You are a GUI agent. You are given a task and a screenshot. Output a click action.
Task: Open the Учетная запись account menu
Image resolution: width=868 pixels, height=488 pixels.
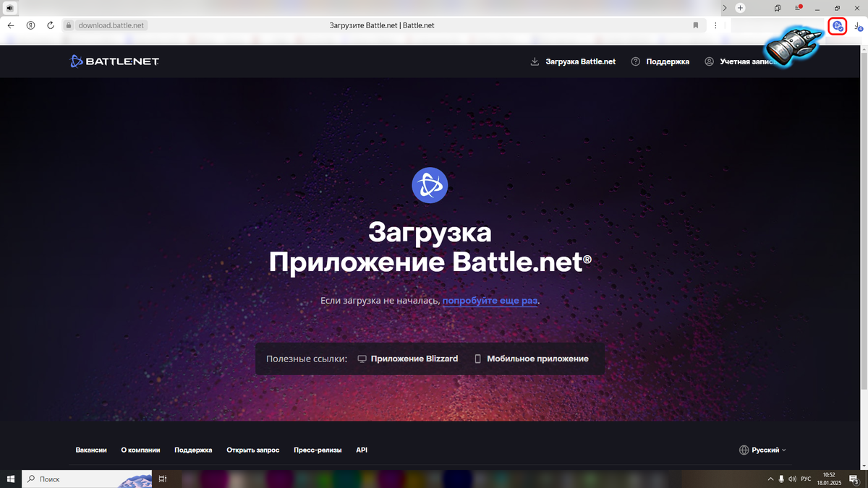pyautogui.click(x=741, y=61)
